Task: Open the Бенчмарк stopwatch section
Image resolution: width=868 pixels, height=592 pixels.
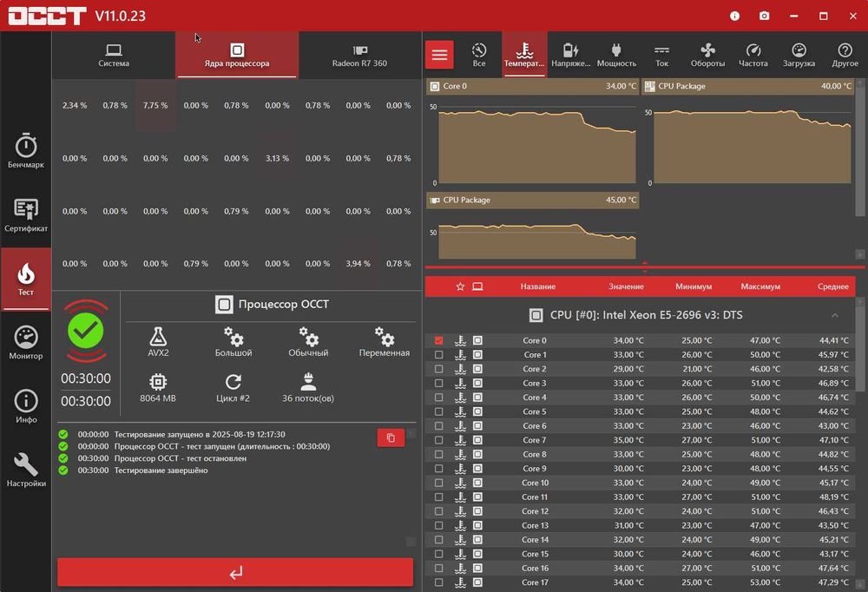Action: pos(25,151)
